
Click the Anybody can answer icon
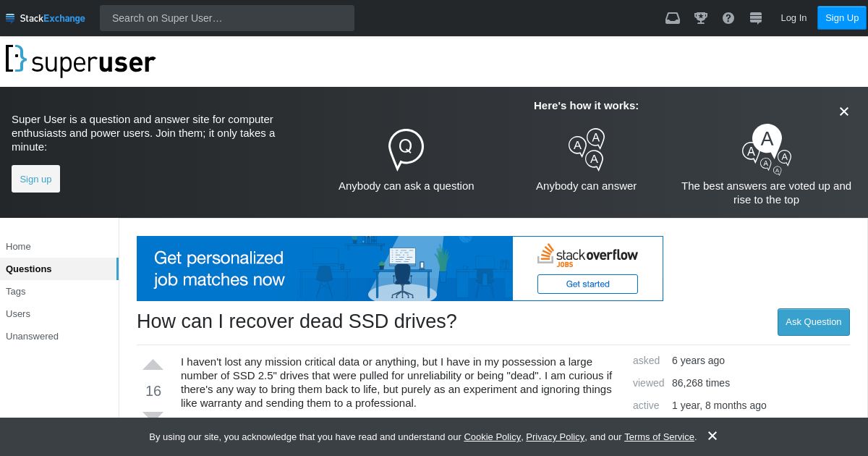click(587, 149)
